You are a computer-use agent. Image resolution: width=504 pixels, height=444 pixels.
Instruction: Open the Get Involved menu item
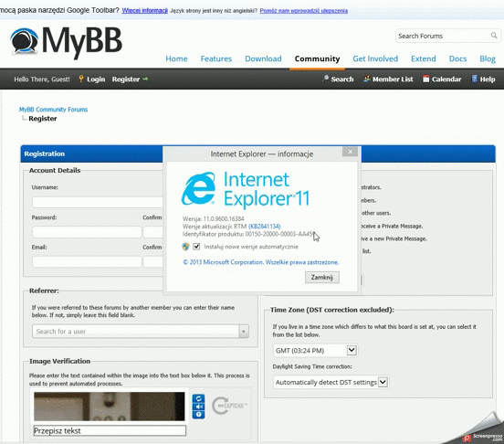click(375, 58)
